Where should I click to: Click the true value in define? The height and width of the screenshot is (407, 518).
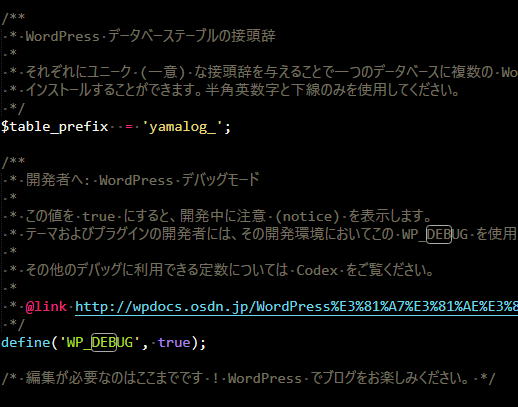(x=174, y=342)
